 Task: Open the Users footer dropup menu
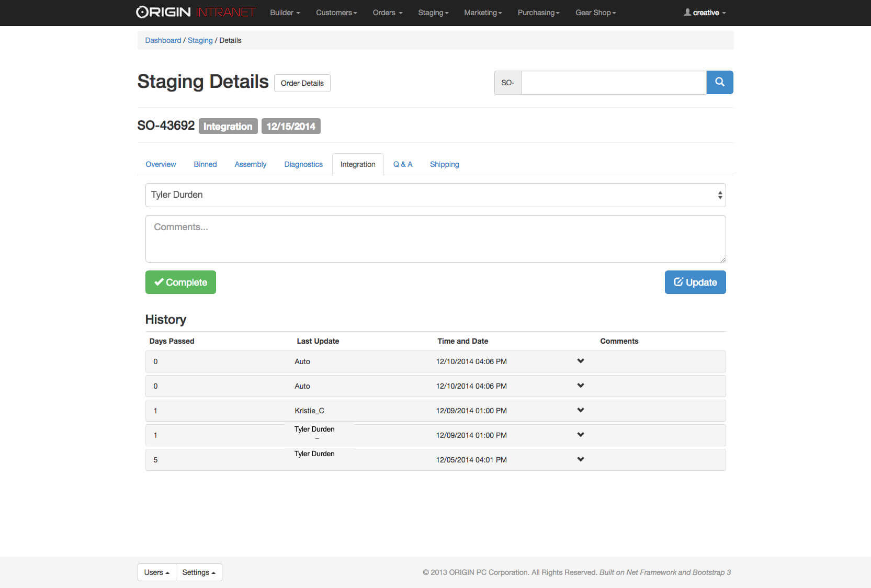coord(156,572)
